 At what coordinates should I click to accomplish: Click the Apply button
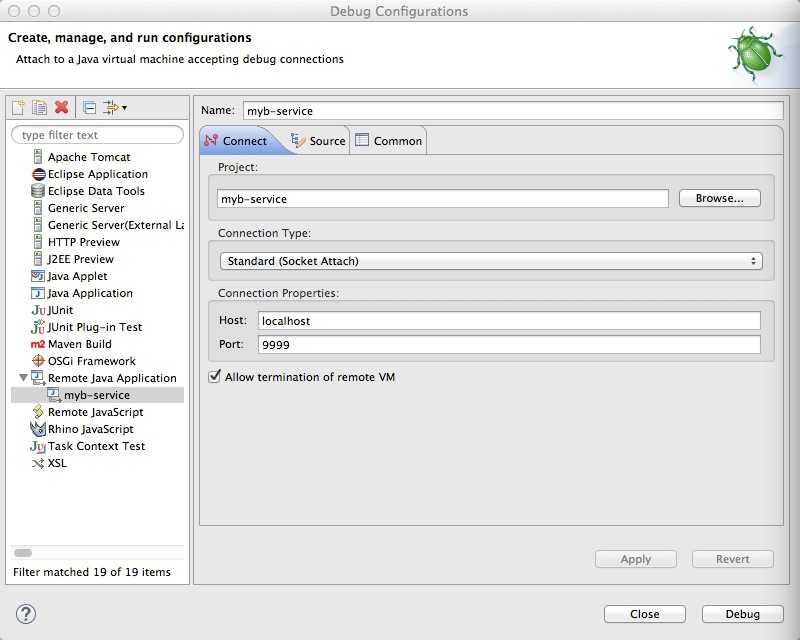(x=636, y=559)
